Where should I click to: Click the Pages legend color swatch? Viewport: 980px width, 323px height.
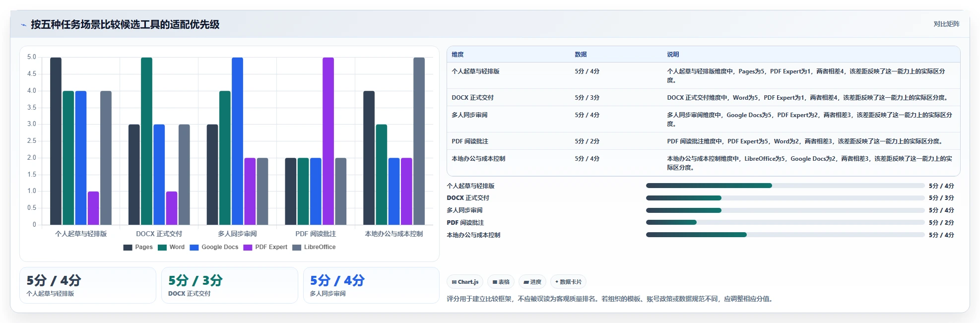point(128,247)
